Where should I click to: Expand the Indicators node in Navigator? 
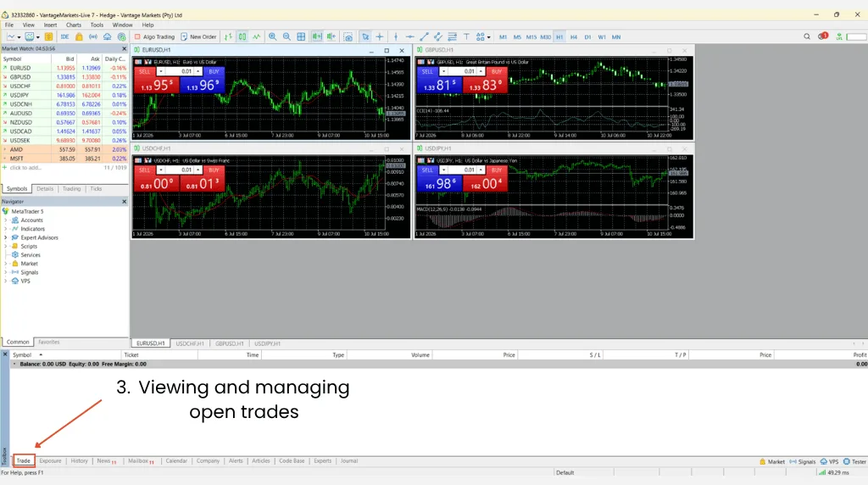pyautogui.click(x=6, y=229)
